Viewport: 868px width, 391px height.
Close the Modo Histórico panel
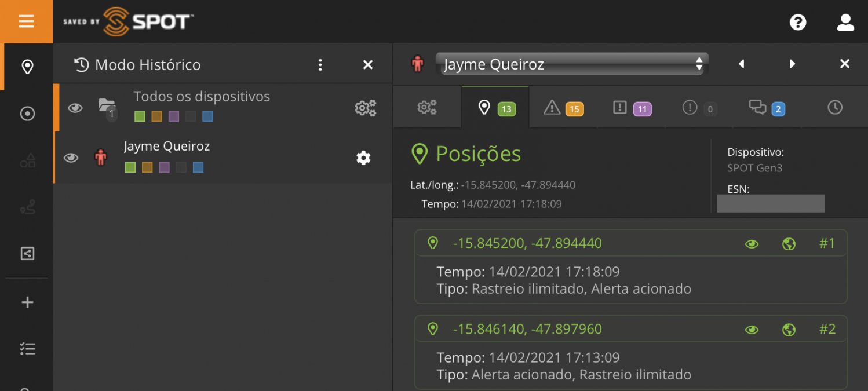point(367,65)
